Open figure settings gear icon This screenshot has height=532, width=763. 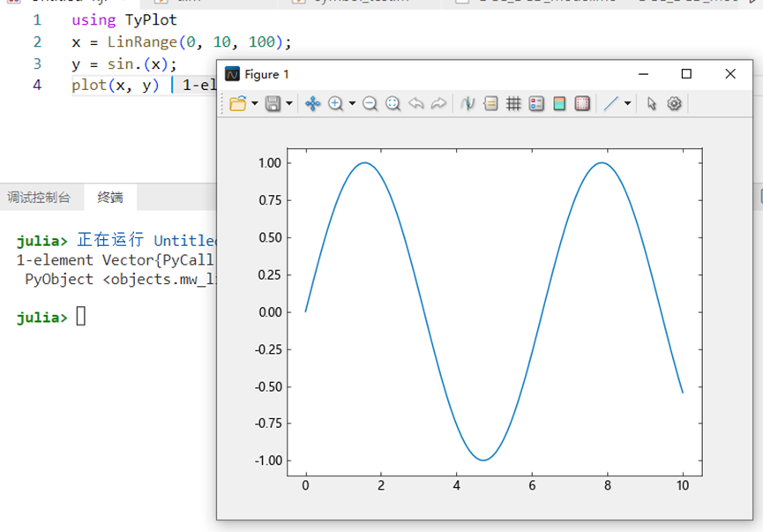tap(674, 103)
